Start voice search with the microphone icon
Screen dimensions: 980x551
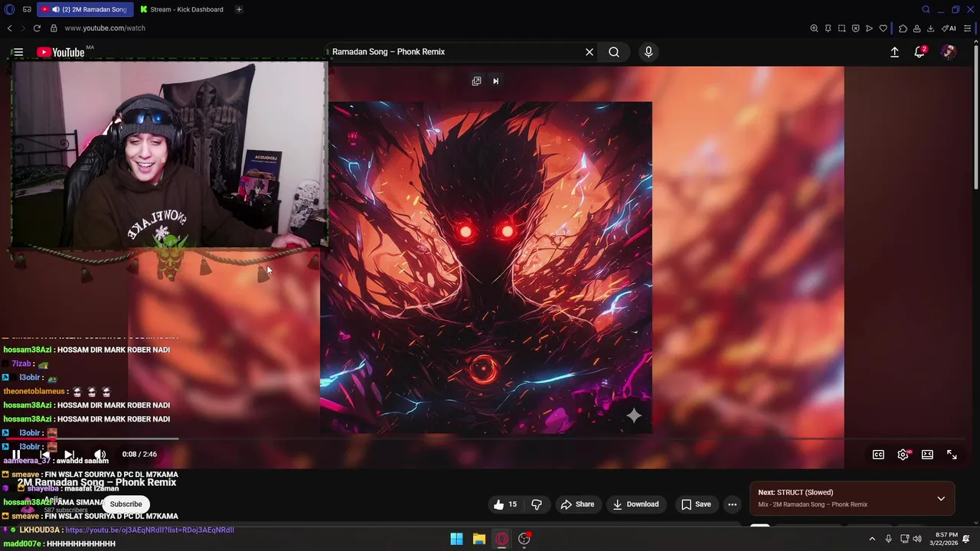[x=648, y=52]
